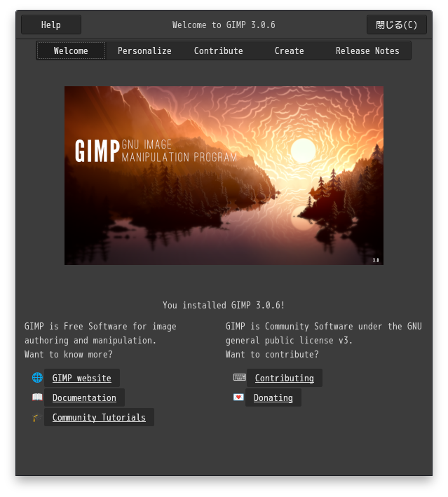Switch to the Welcome tab
Viewport: 448px width, 497px height.
coord(71,50)
